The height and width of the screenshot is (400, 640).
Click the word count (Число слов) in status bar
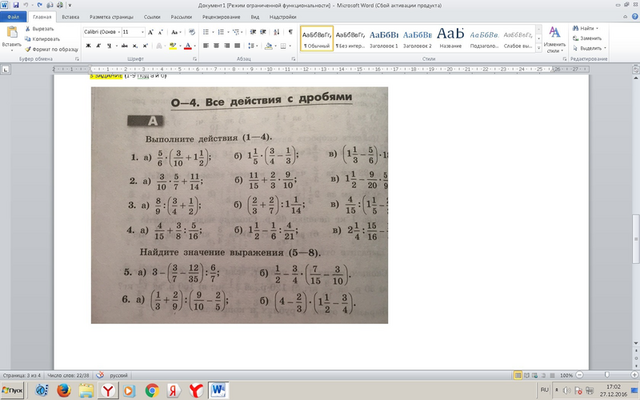(68, 375)
